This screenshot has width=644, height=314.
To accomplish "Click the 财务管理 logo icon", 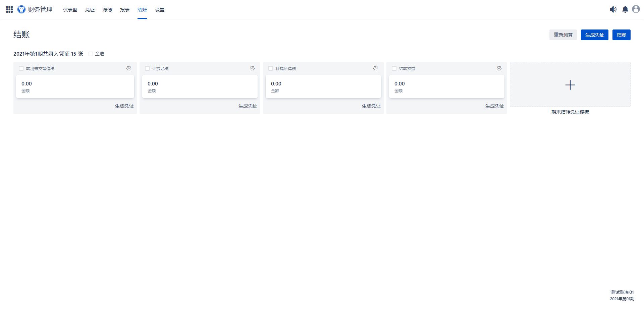I will tap(21, 9).
